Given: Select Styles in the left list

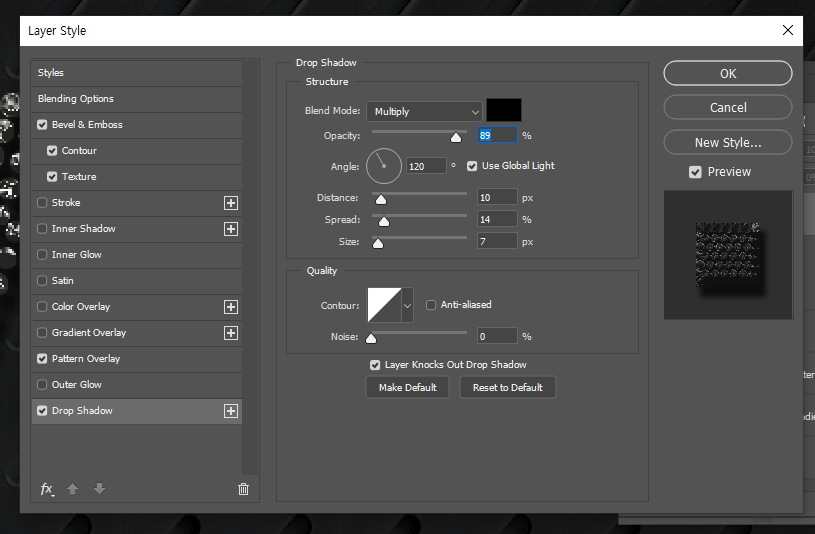Looking at the screenshot, I should [137, 73].
